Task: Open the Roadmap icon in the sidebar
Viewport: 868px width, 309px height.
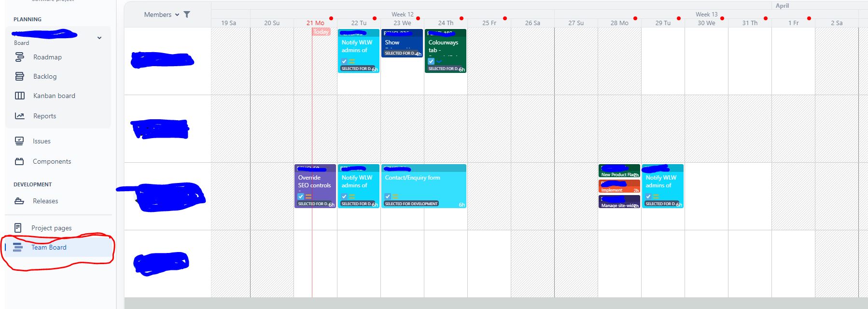Action: coord(20,57)
